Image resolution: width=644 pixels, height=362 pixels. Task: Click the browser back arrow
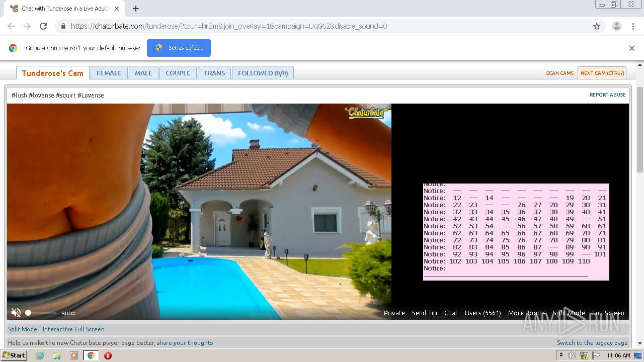[11, 26]
